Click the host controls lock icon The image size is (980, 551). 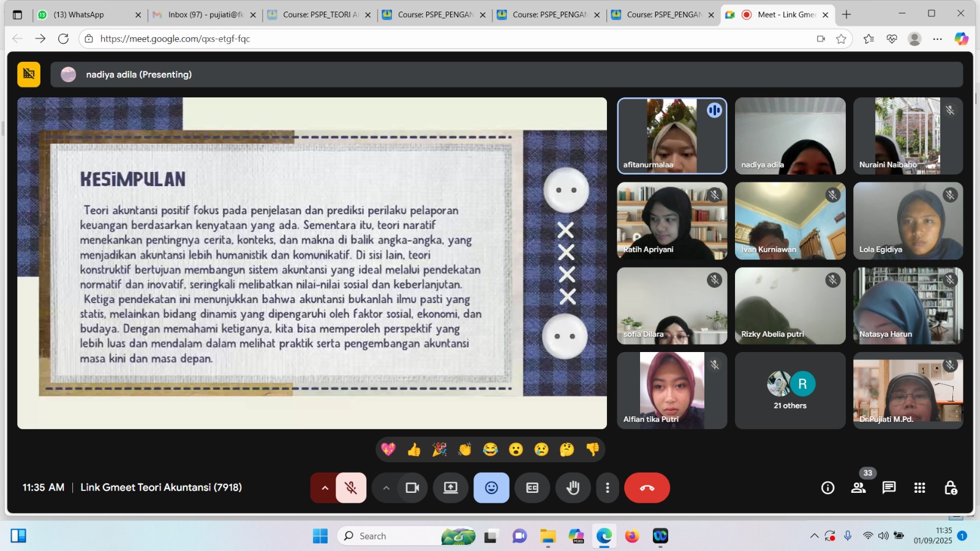click(950, 488)
